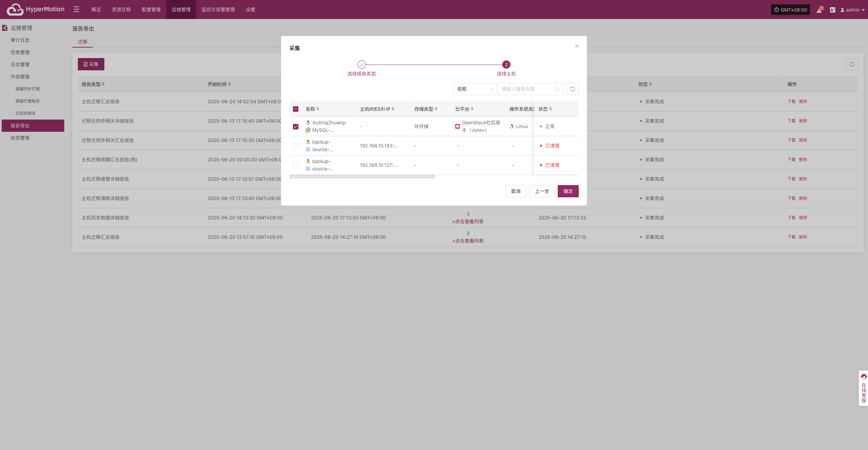868x450 pixels.
Task: Click the host type icon beside MySQL-...
Action: point(308,130)
